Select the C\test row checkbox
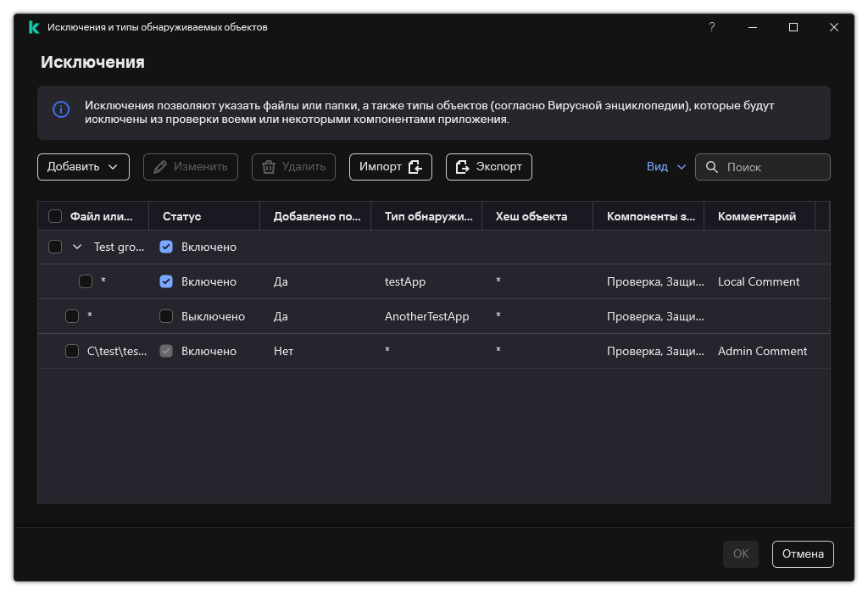 click(x=72, y=351)
